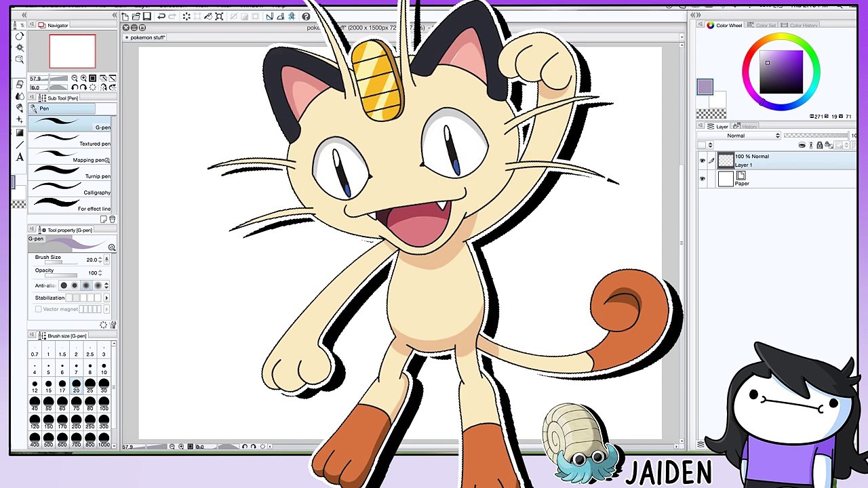Screen dimensions: 868x488
Task: Select the Calligraphy sub tool
Action: point(71,188)
